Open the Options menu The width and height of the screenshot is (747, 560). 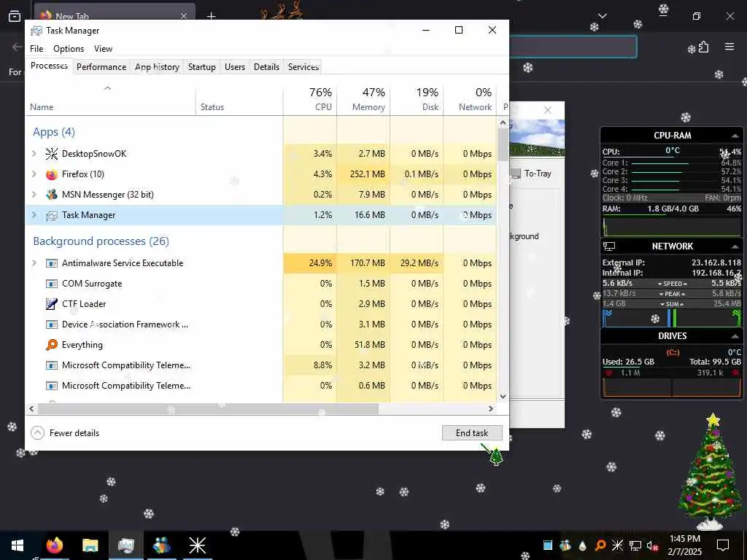(69, 49)
